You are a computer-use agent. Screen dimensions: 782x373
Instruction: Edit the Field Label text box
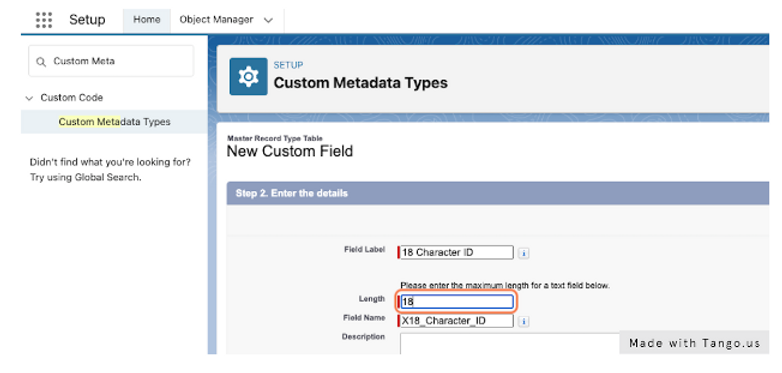pyautogui.click(x=456, y=252)
